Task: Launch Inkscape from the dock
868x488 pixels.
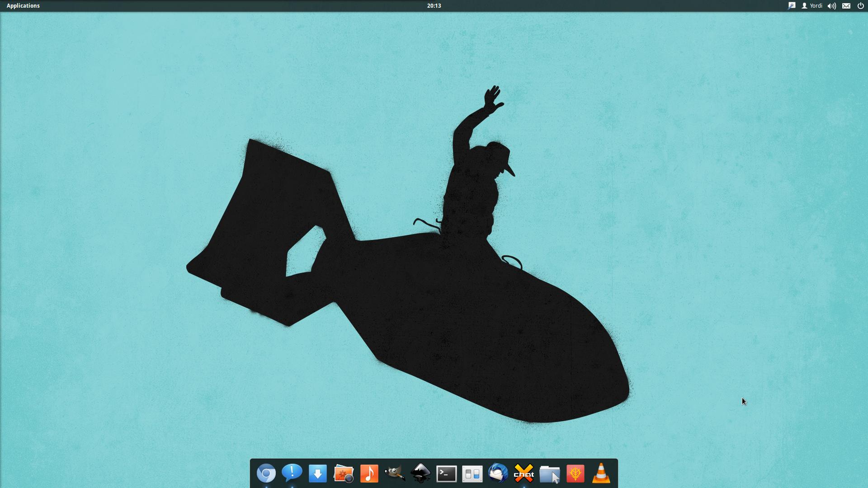Action: (420, 474)
